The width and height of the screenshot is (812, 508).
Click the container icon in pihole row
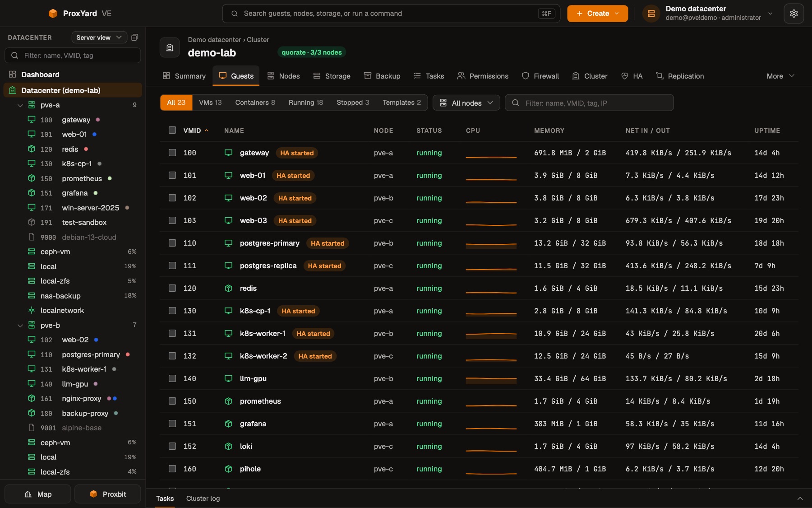[x=229, y=469]
